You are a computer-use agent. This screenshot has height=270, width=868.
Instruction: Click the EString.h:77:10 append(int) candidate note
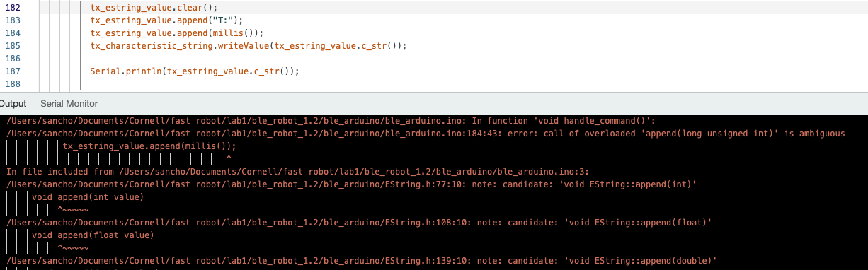click(x=353, y=184)
